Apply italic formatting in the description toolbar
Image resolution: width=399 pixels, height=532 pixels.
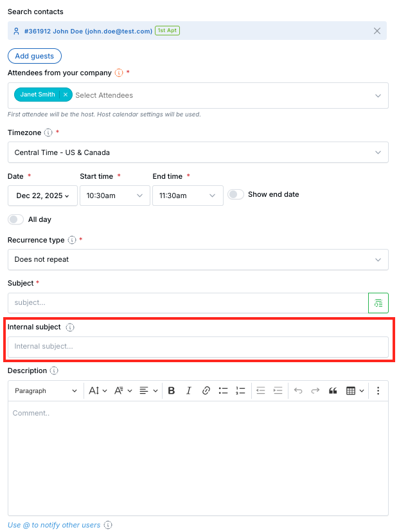tap(188, 390)
